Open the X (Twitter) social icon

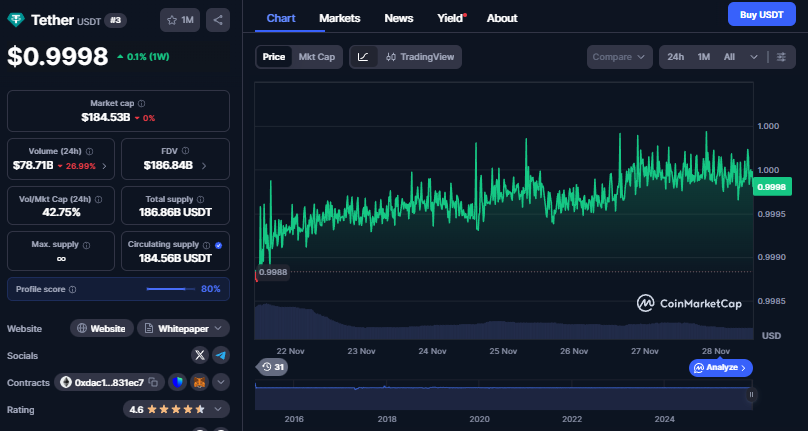click(200, 355)
